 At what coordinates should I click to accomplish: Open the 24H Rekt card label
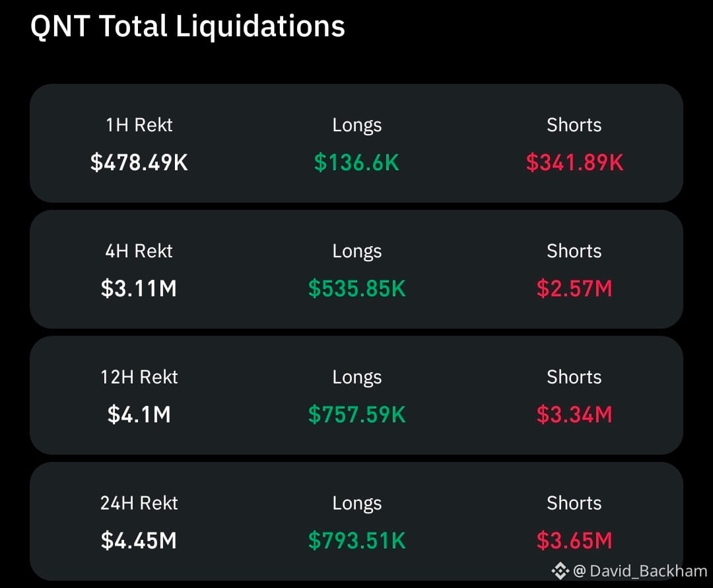pos(139,503)
